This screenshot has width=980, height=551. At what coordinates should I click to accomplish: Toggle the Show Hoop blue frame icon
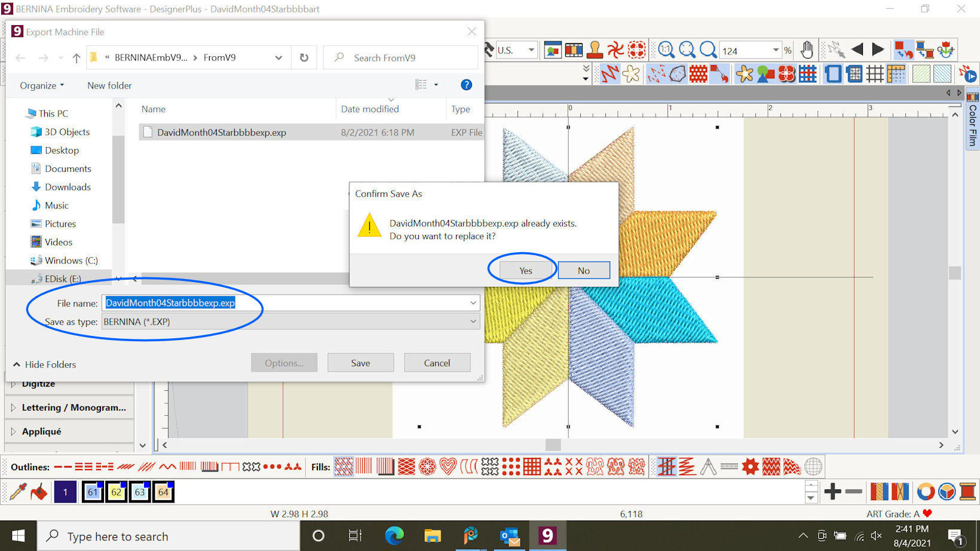833,74
